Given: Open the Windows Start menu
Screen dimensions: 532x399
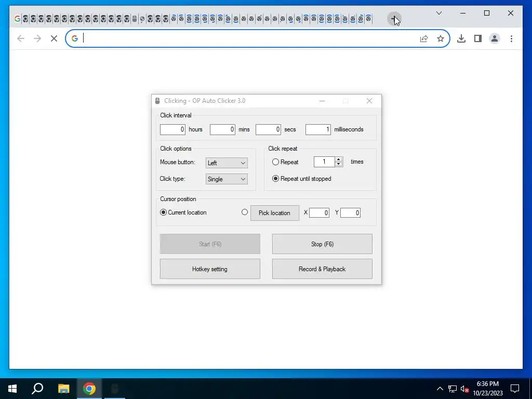Looking at the screenshot, I should [x=12, y=389].
